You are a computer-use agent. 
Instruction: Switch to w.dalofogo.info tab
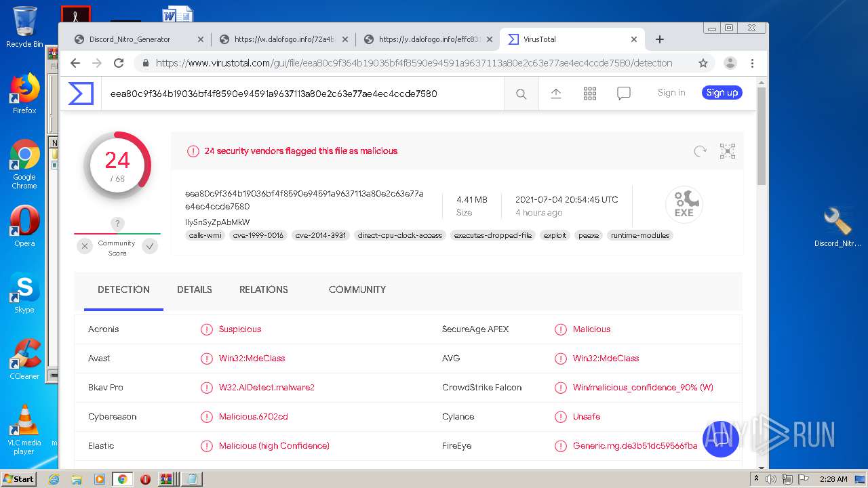point(285,39)
